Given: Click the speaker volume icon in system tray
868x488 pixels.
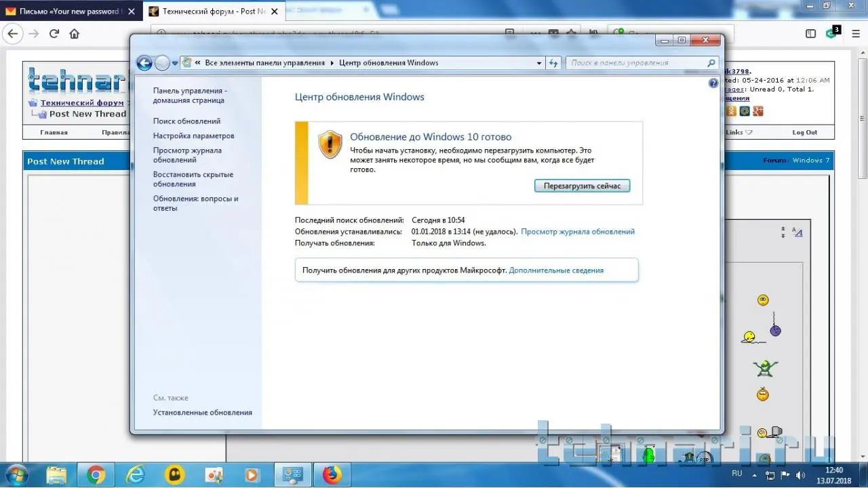Looking at the screenshot, I should click(799, 474).
